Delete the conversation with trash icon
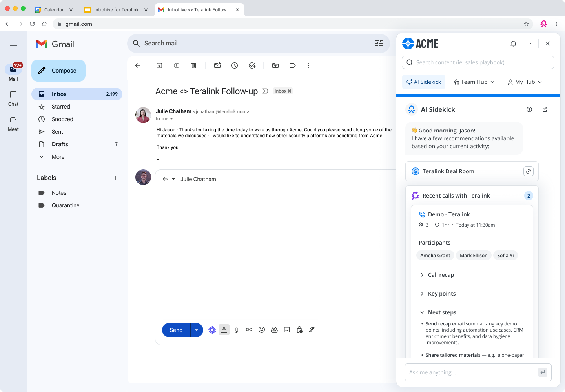 tap(194, 65)
